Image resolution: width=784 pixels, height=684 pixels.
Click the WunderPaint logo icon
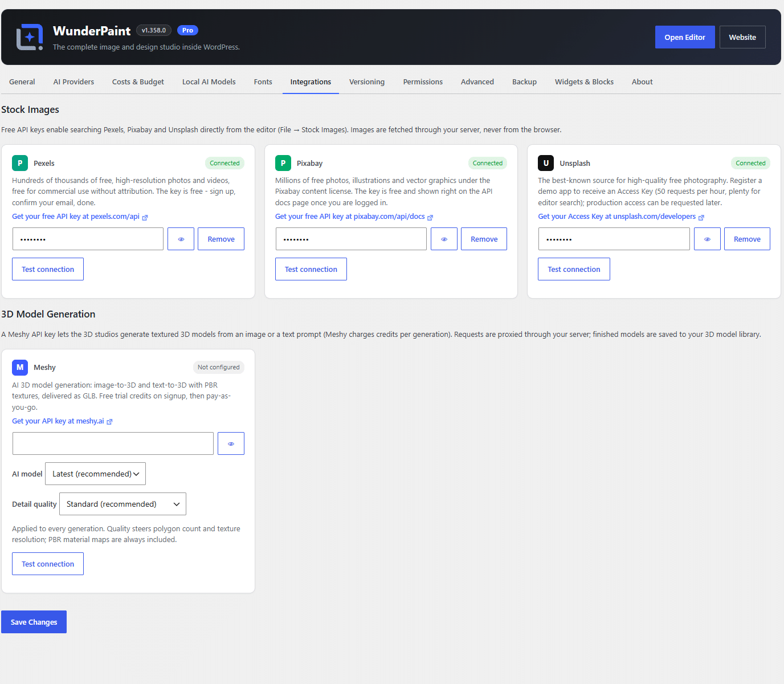[30, 37]
